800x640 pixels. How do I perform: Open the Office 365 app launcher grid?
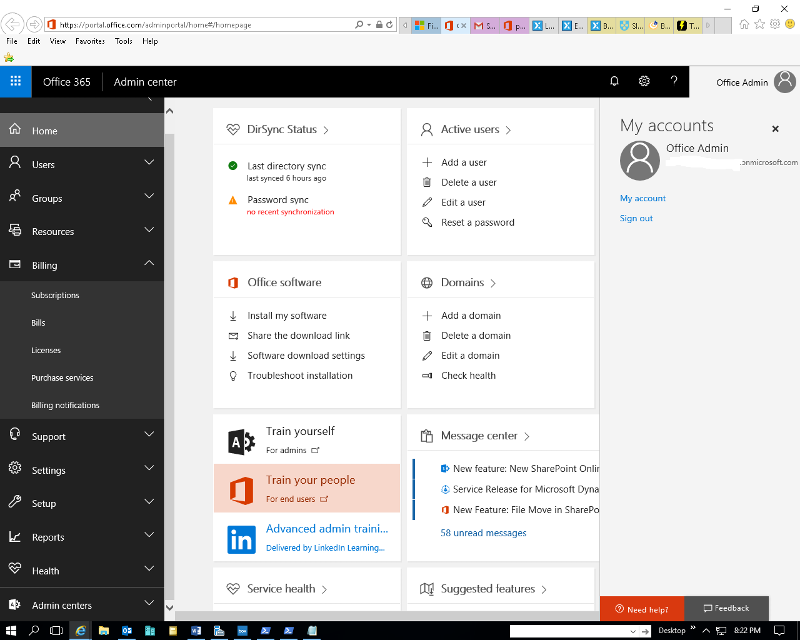coord(16,81)
